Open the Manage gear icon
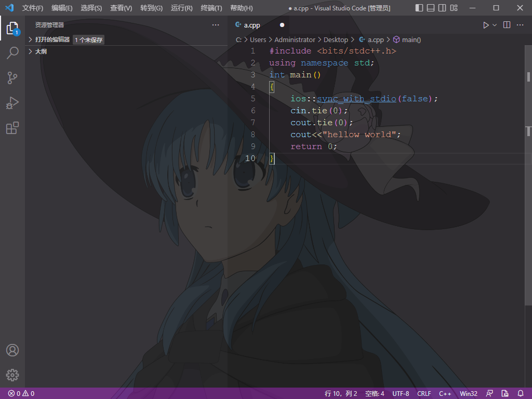Screen dimensions: 532x399 [x=12, y=375]
